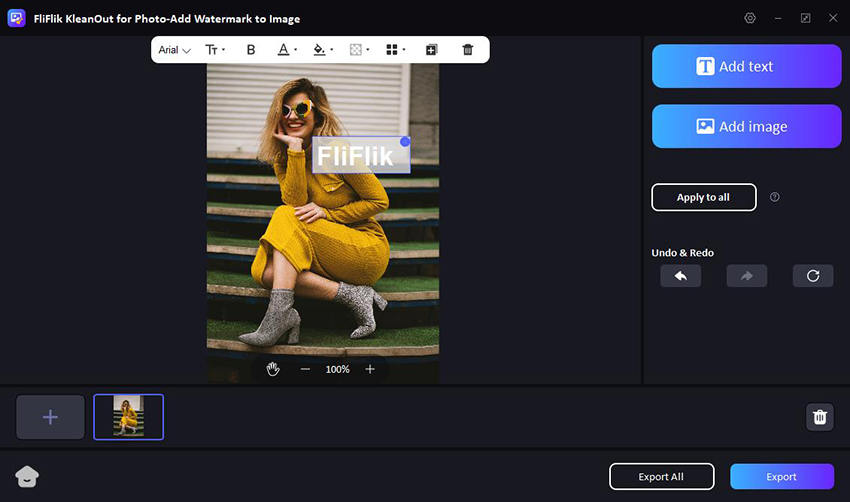Open the background fill color options
850x502 pixels.
(322, 50)
